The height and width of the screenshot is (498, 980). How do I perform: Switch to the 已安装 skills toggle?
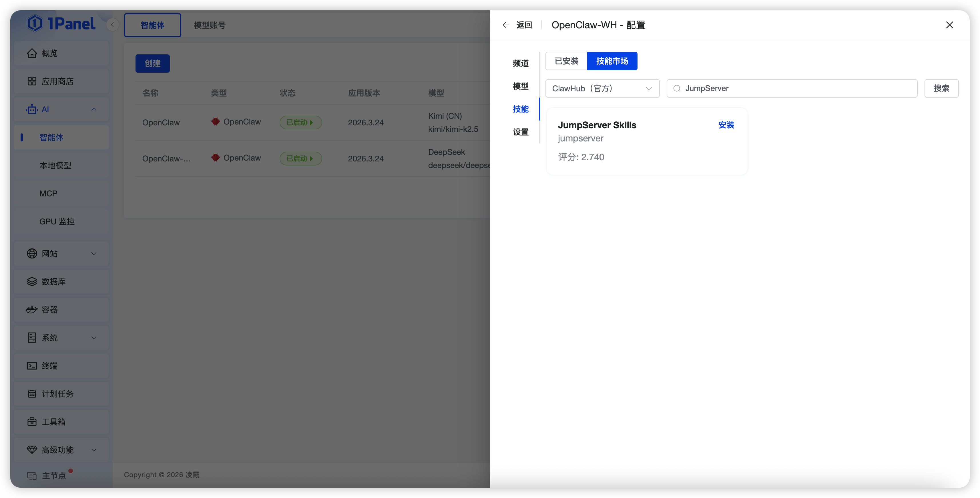pyautogui.click(x=566, y=61)
